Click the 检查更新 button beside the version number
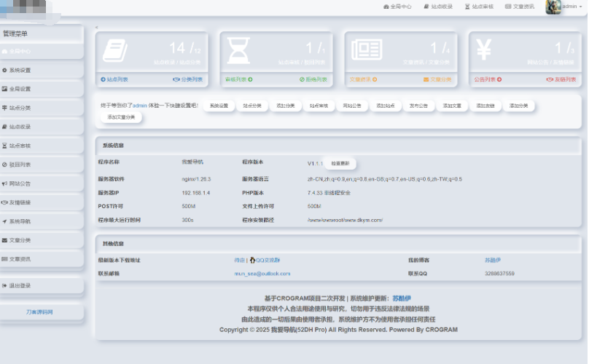Viewport: 589px width, 364px height. pos(340,163)
